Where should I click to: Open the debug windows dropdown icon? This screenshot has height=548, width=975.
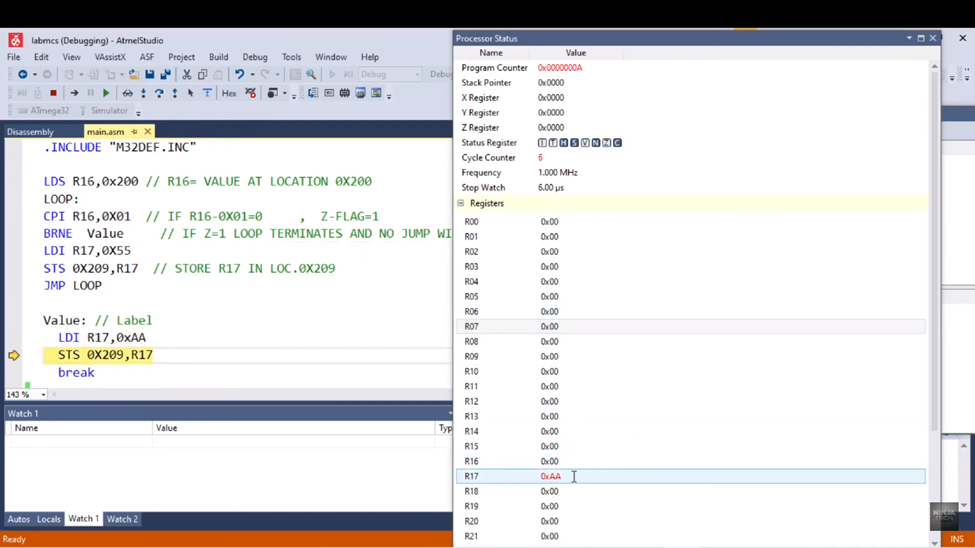point(272,93)
